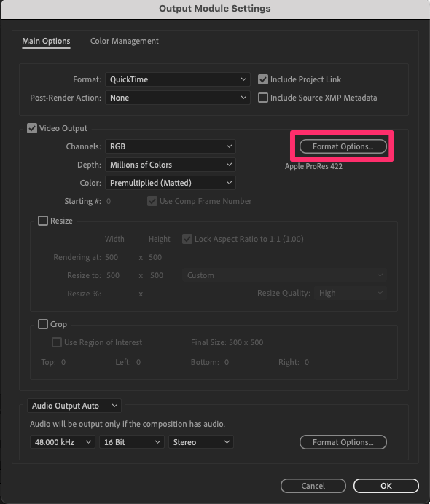Viewport: 430px width, 504px height.
Task: Open the audio Format Options button
Action: pos(343,442)
